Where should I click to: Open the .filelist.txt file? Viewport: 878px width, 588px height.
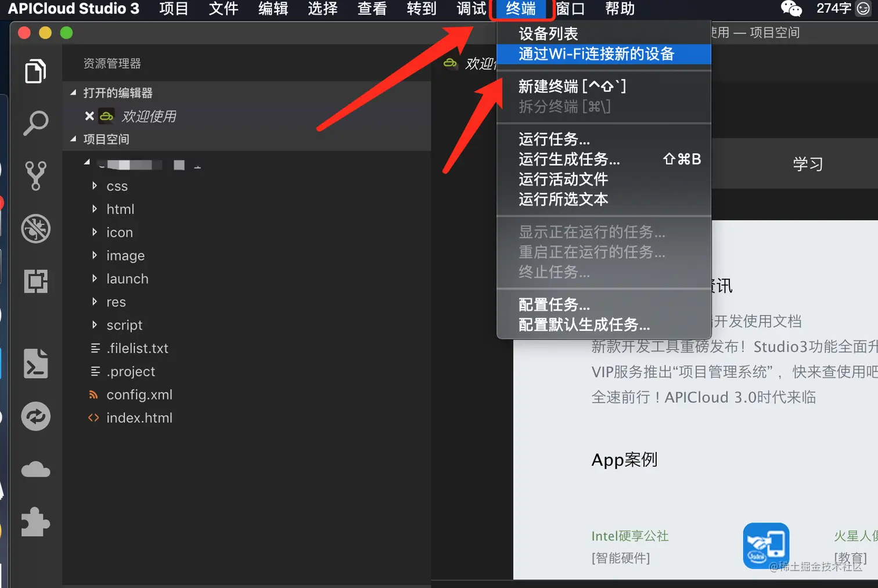138,348
